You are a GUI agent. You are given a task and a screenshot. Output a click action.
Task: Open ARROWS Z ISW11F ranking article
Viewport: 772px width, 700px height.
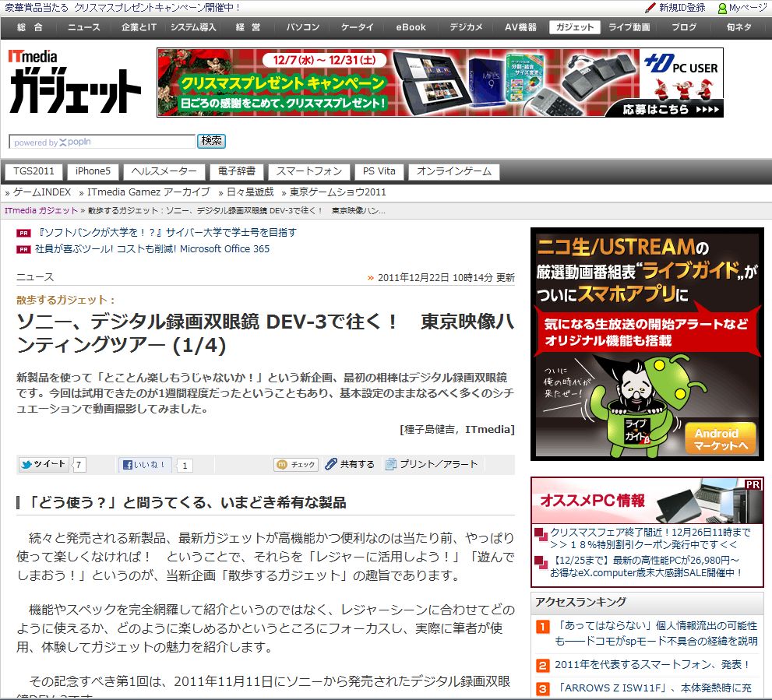[x=655, y=688]
